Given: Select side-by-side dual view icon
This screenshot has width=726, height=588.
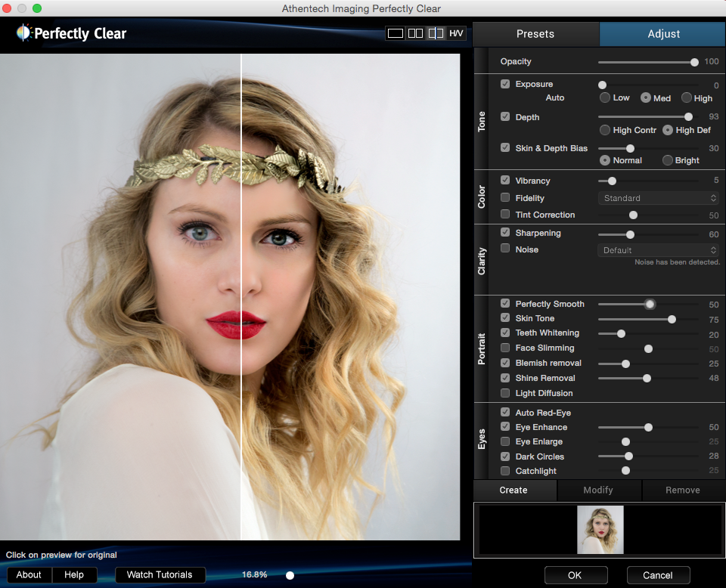Looking at the screenshot, I should (x=415, y=33).
